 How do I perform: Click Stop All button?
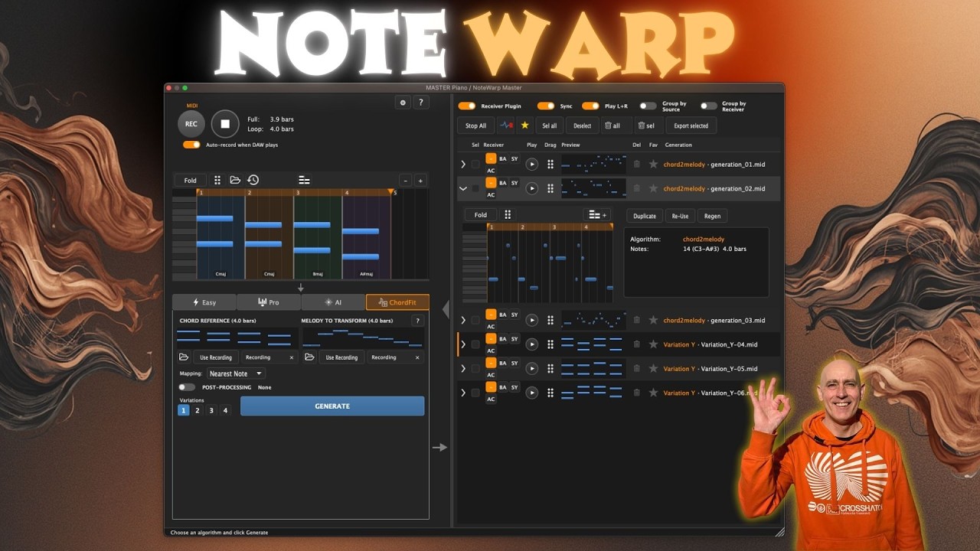click(475, 126)
